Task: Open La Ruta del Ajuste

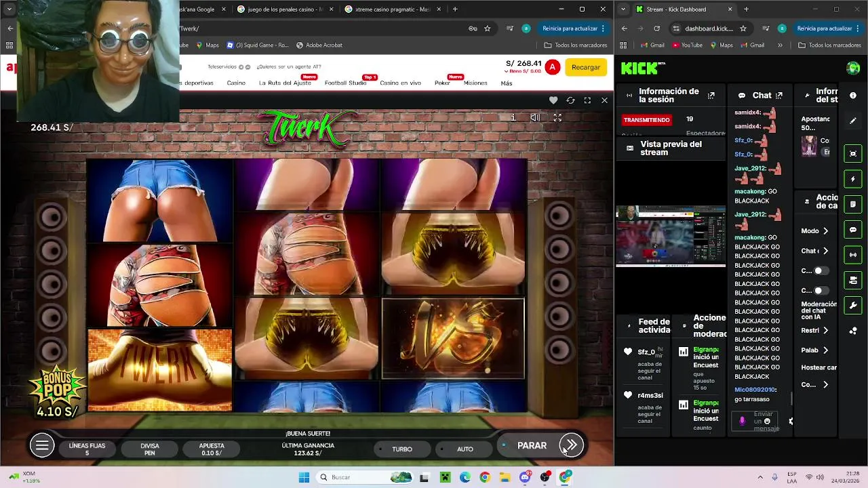Action: point(285,83)
